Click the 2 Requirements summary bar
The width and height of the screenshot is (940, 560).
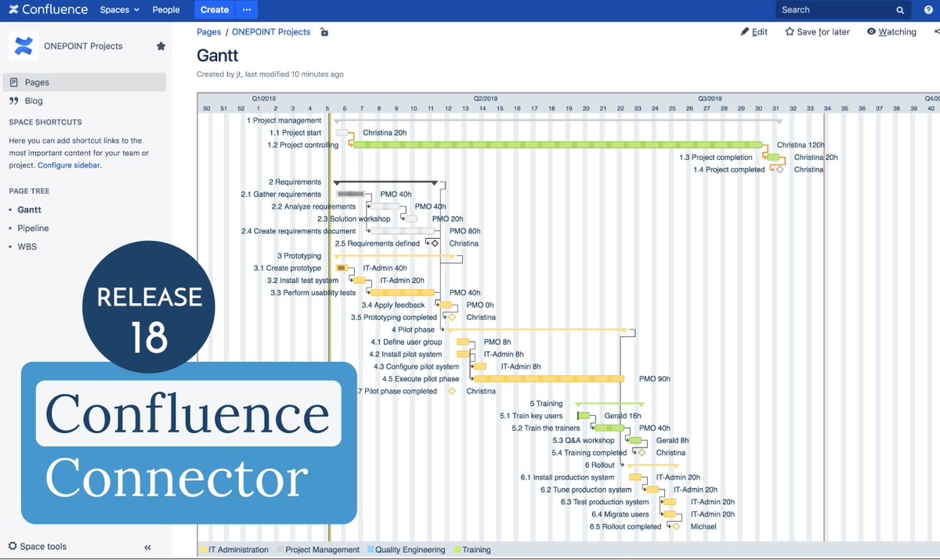385,182
